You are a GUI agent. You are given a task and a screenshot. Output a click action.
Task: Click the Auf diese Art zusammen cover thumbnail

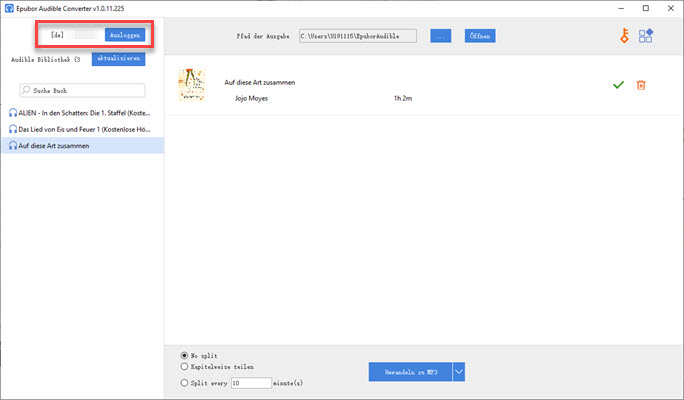(x=192, y=85)
